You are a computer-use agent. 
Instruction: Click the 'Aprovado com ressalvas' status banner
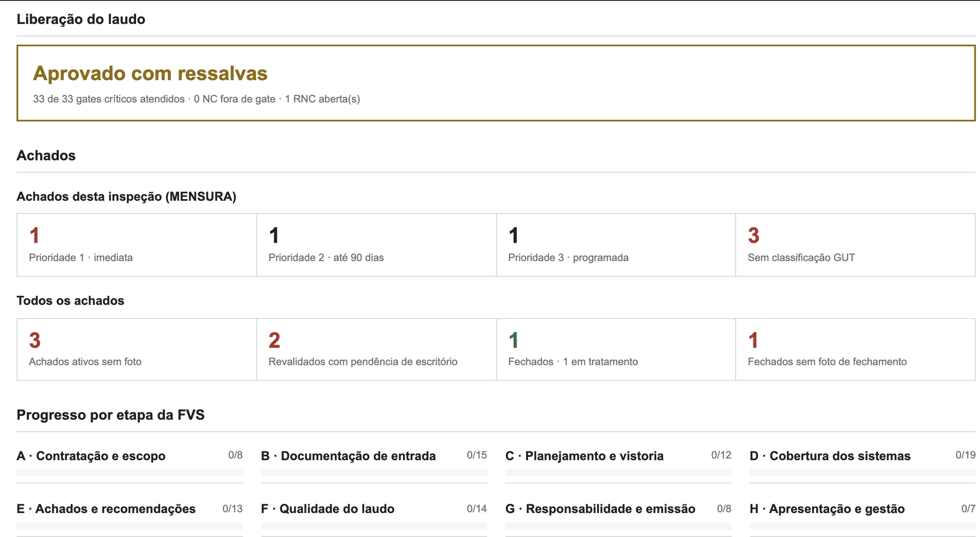[495, 83]
